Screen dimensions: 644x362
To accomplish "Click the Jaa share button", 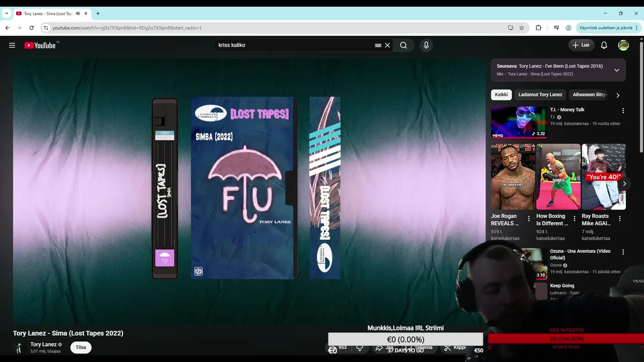I will pyautogui.click(x=384, y=347).
